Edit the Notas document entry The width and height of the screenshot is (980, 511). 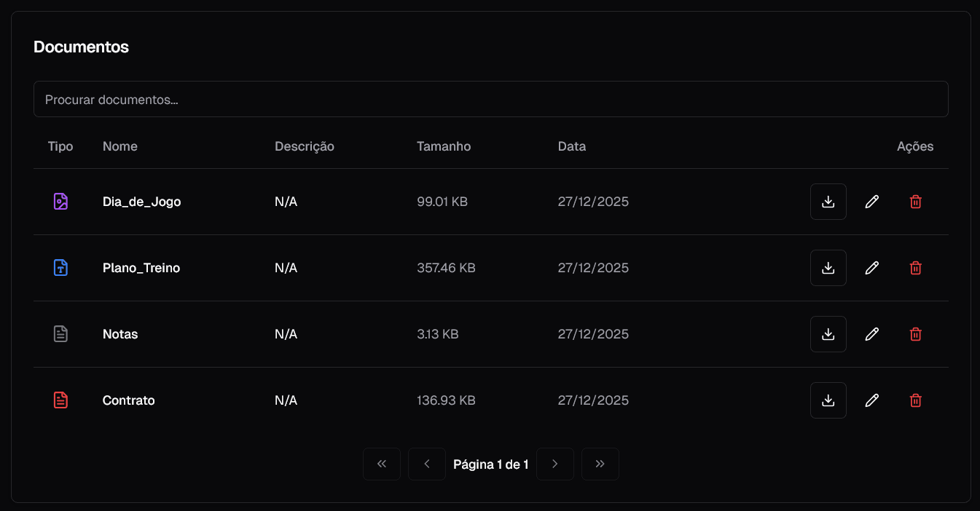[x=871, y=334]
